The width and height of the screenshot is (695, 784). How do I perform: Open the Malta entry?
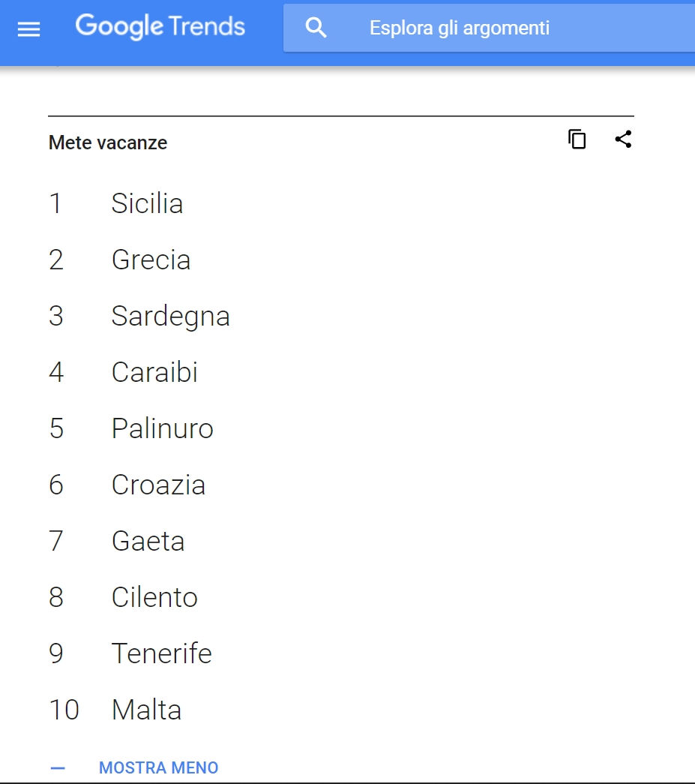146,710
